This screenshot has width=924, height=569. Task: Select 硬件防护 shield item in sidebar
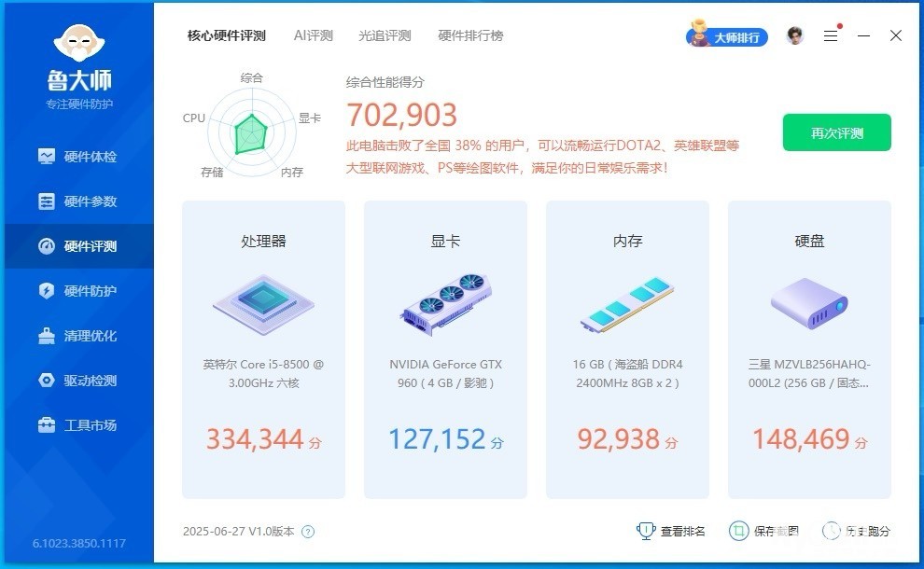78,291
